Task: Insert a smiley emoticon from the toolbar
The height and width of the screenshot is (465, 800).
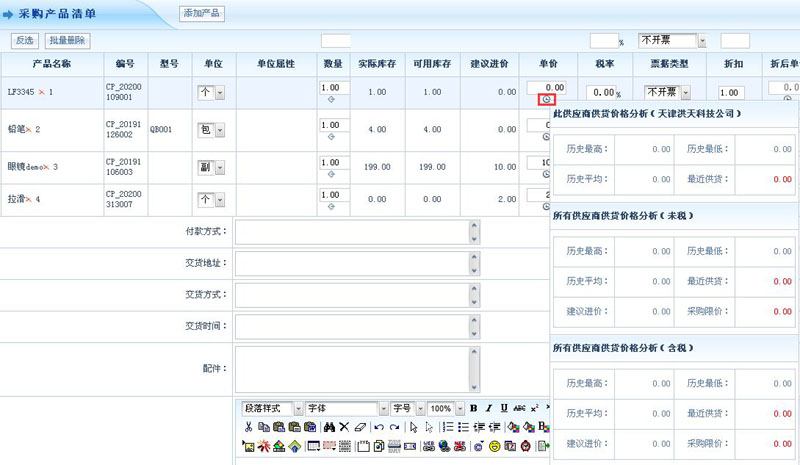Action: point(494,445)
